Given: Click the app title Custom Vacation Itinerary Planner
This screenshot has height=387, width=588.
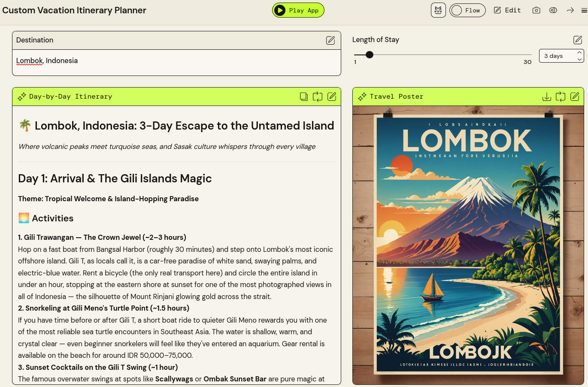Looking at the screenshot, I should click(x=74, y=10).
